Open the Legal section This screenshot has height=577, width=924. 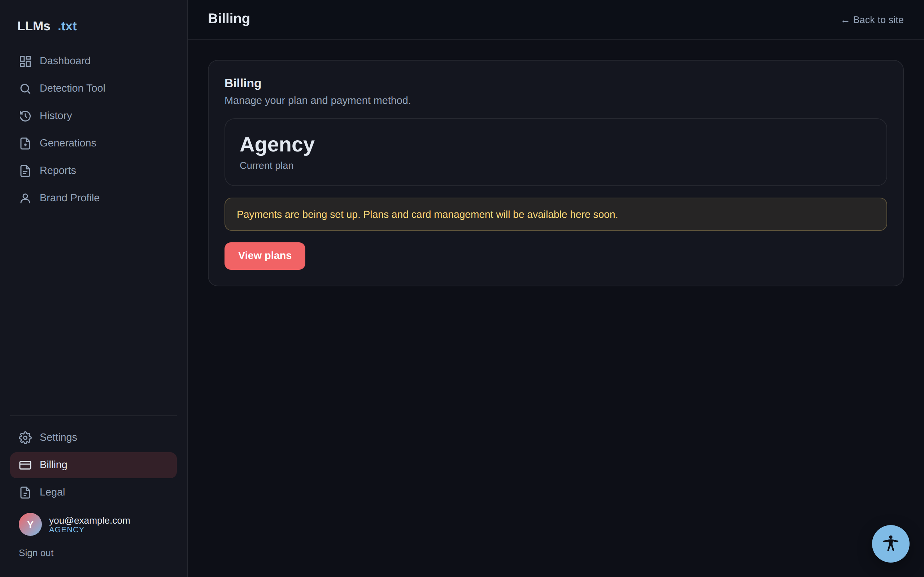(93, 493)
